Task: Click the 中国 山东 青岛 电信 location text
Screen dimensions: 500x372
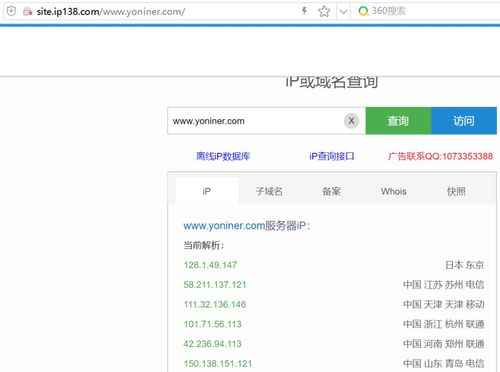Action: click(444, 363)
